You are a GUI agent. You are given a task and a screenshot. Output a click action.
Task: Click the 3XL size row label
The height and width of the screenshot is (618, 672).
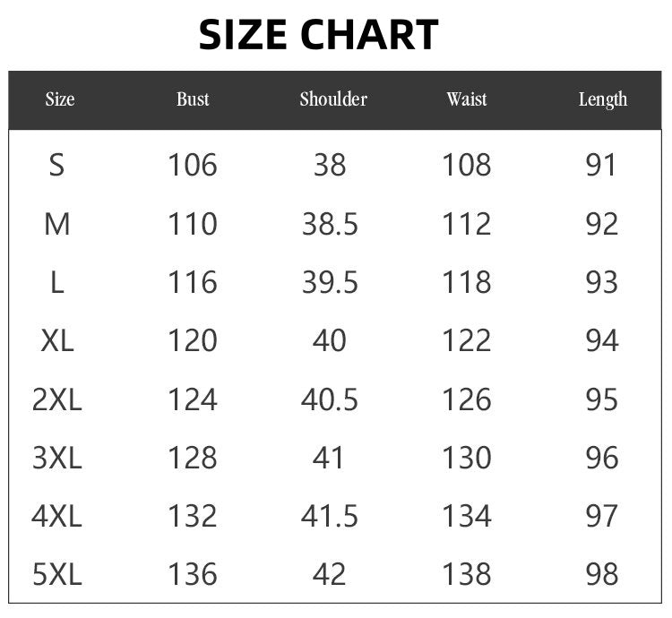(57, 458)
